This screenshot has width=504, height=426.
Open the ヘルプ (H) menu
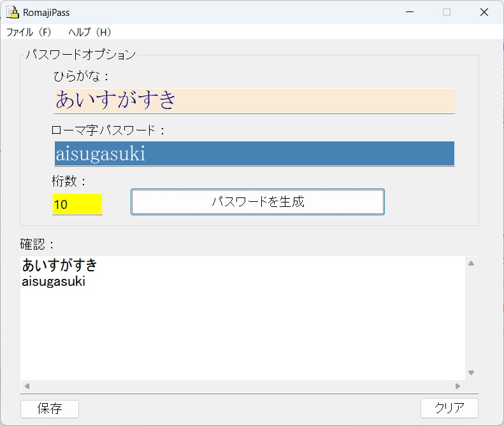tap(89, 32)
